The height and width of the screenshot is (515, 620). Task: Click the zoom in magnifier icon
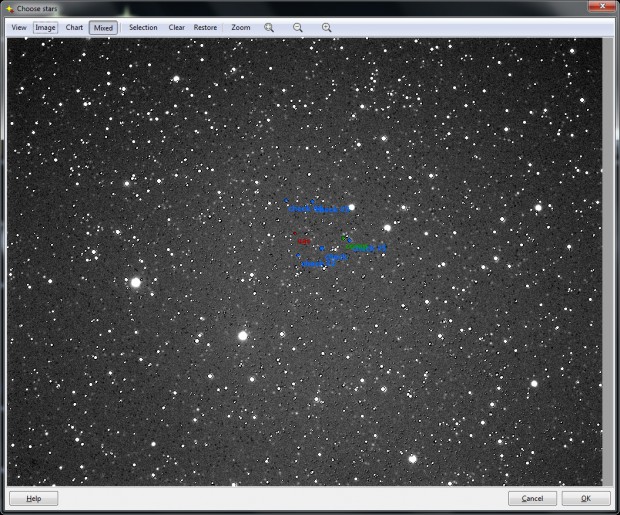(327, 27)
